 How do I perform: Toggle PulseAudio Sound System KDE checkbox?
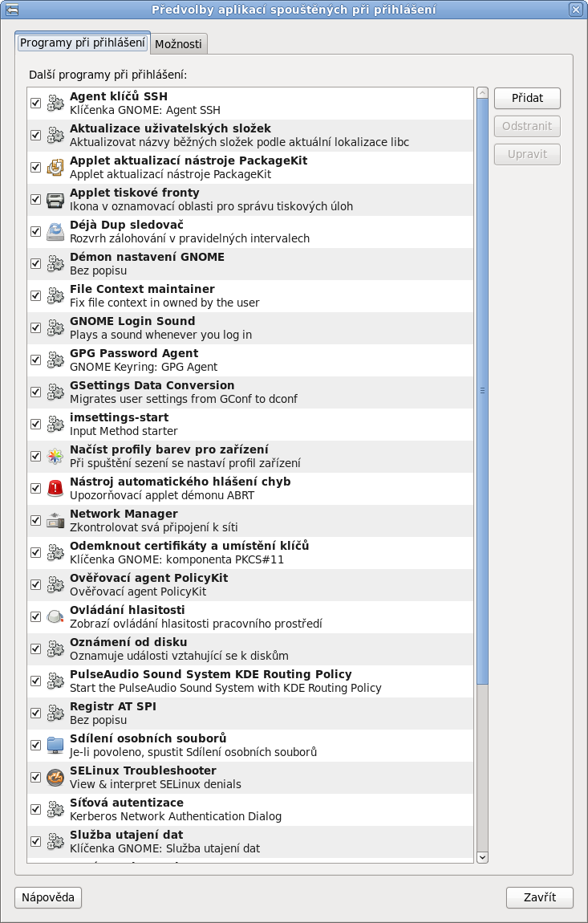pos(35,681)
